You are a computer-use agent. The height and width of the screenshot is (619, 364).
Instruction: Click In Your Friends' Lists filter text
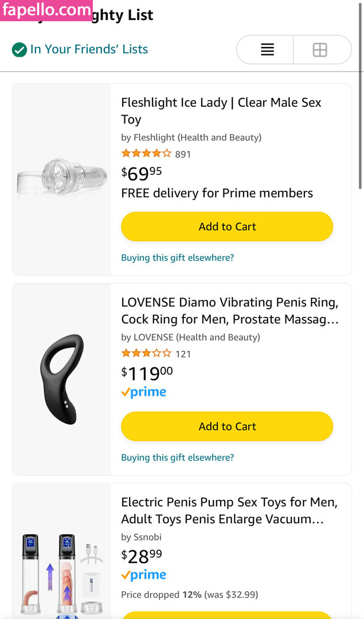tap(89, 50)
